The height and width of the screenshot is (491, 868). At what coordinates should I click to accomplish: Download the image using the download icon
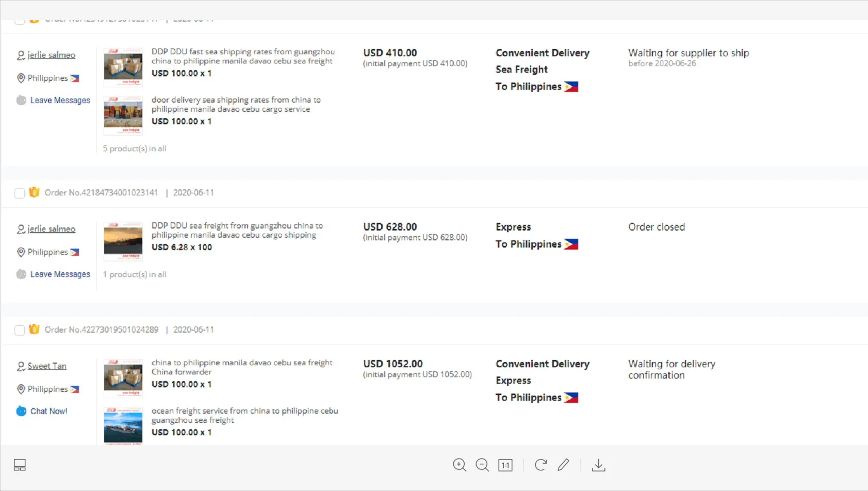598,465
